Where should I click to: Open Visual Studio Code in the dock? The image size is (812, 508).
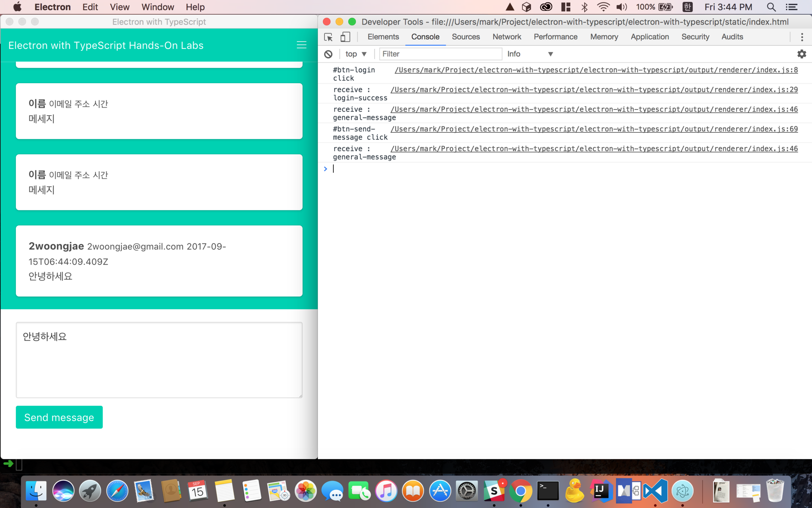(655, 491)
